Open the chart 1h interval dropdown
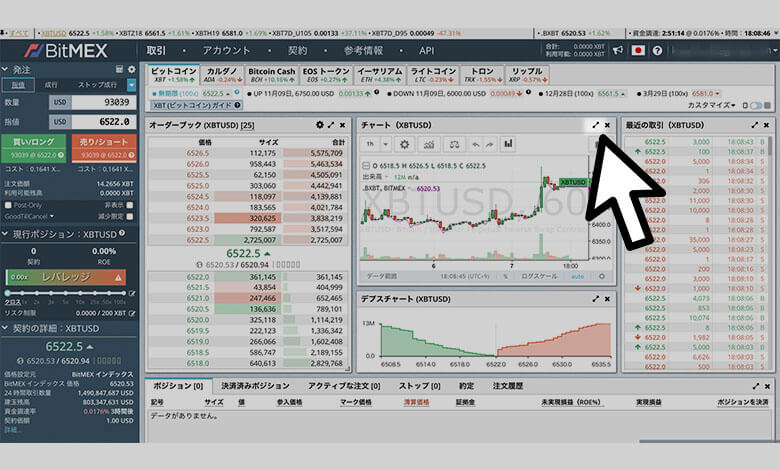 click(x=385, y=144)
